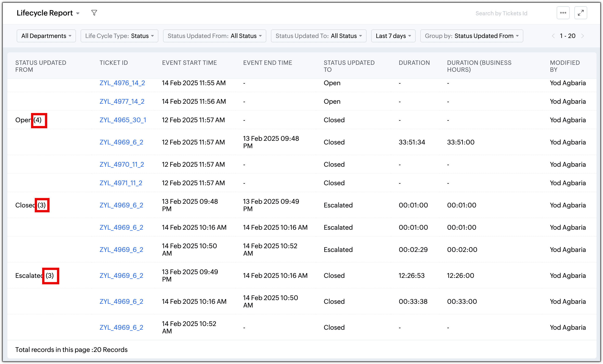Change the Last 7 days range
The width and height of the screenshot is (603, 364).
[393, 36]
